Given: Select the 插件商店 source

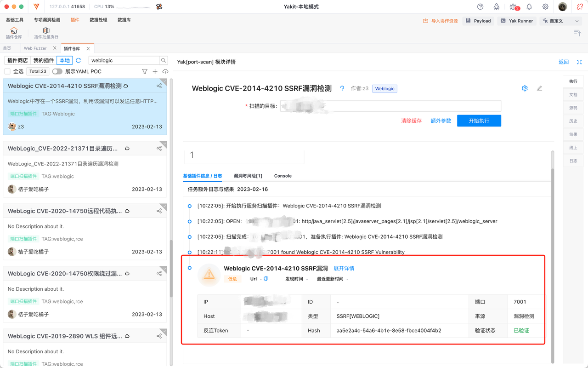Looking at the screenshot, I should point(17,60).
